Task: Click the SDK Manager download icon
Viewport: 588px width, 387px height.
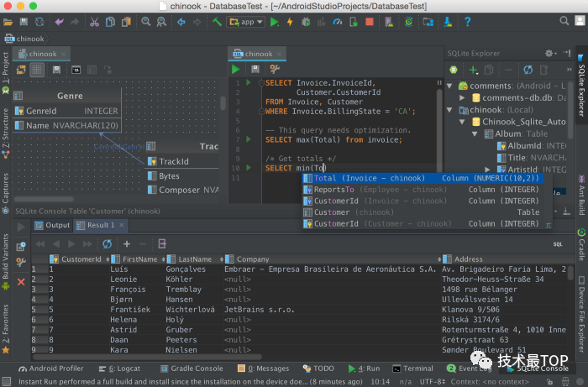Action: coord(448,22)
